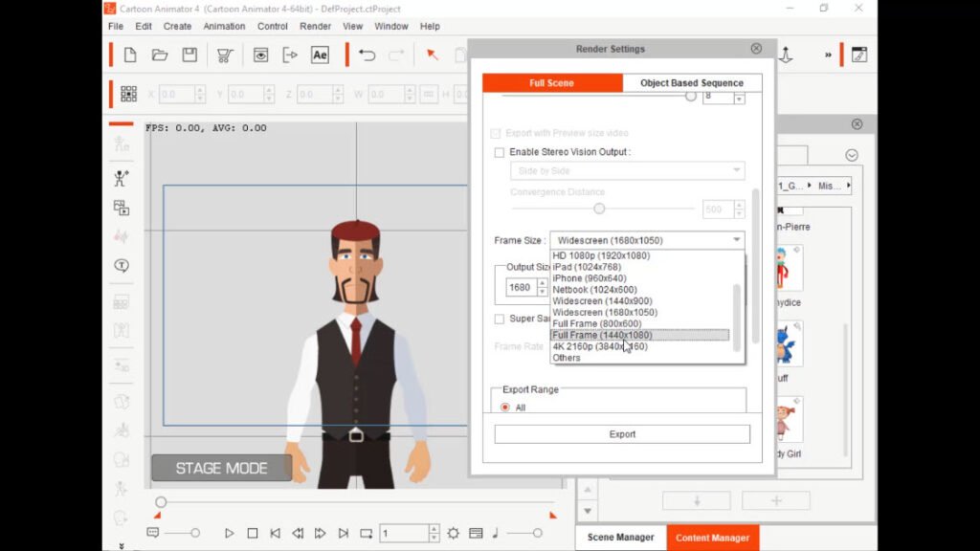This screenshot has height=551, width=980.
Task: Open the composer edit icon at the toolbar's right end
Action: (x=859, y=55)
